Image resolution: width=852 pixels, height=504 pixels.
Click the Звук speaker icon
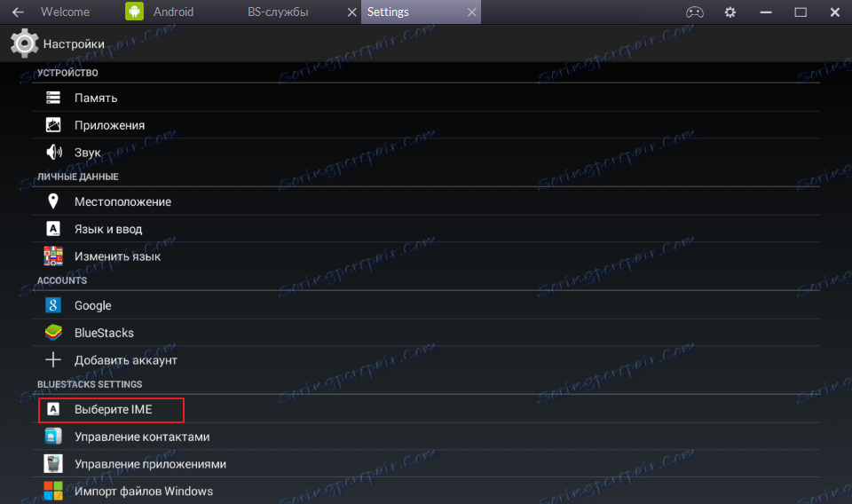pos(54,152)
